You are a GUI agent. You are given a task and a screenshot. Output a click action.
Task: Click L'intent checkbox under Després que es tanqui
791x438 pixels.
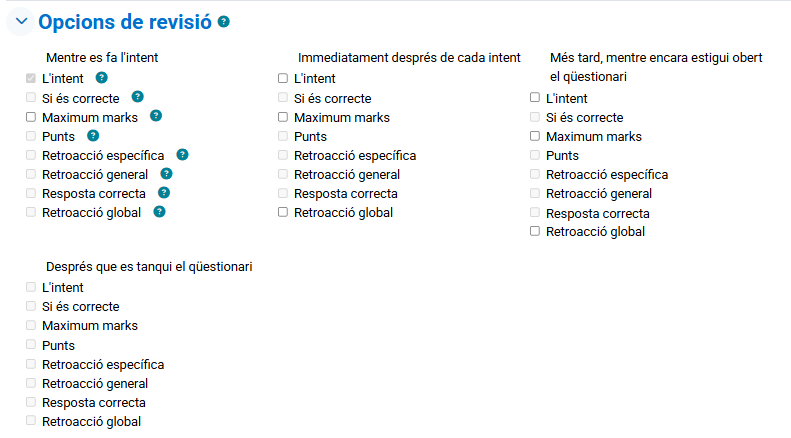tap(31, 288)
